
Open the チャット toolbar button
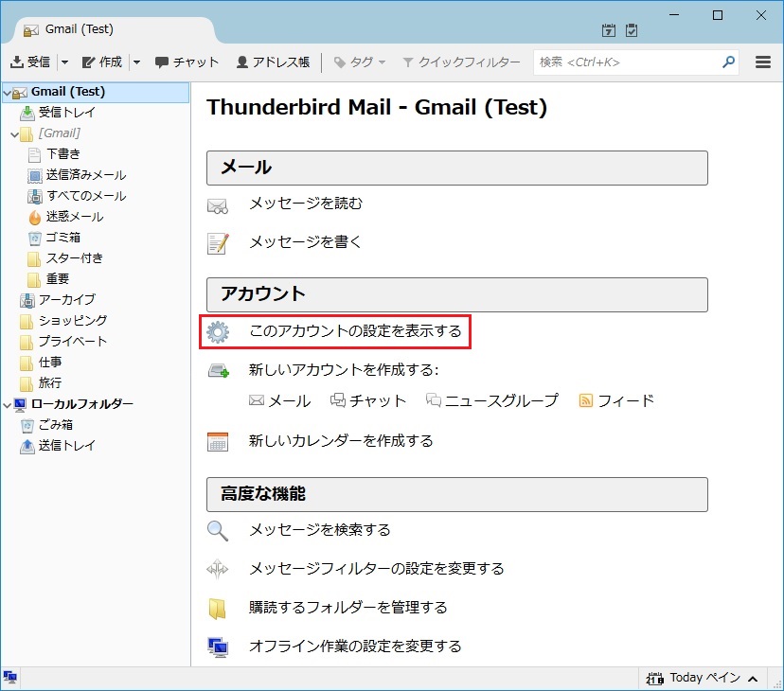[x=187, y=62]
